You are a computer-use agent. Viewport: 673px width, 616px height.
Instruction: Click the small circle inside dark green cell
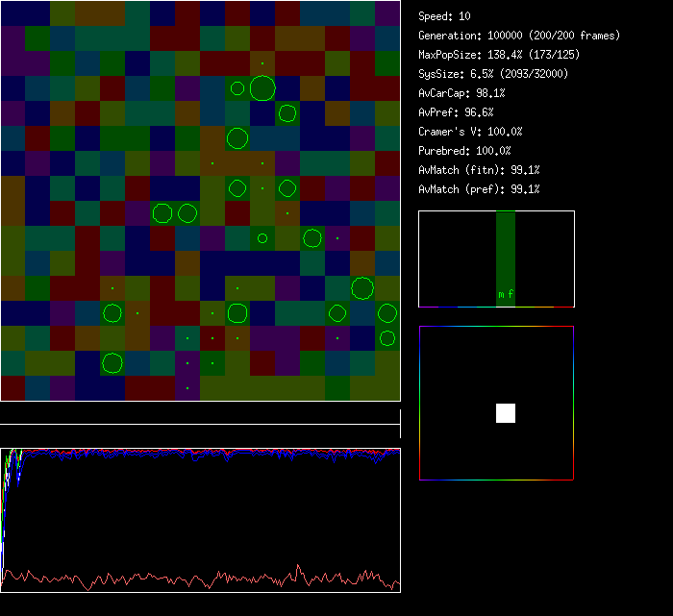[262, 237]
